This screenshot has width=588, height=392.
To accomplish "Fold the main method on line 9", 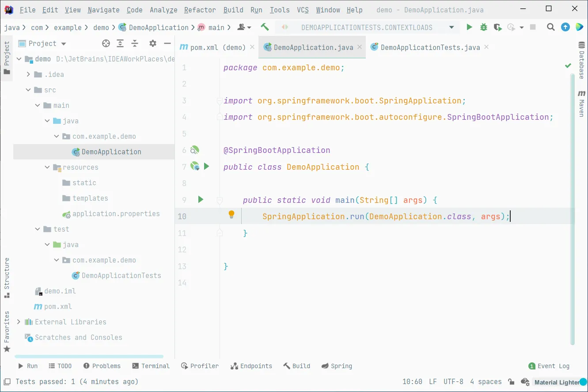I will coord(219,200).
